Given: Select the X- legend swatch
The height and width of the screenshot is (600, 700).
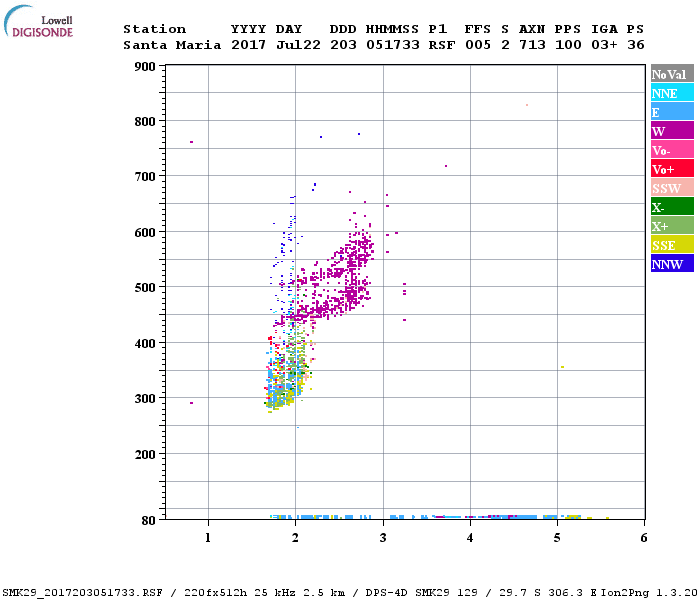Looking at the screenshot, I should pyautogui.click(x=672, y=207).
